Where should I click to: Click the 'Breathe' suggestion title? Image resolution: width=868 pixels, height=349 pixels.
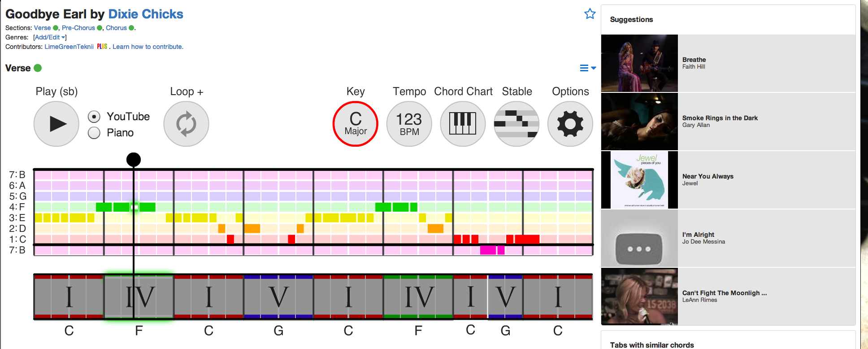pos(694,60)
